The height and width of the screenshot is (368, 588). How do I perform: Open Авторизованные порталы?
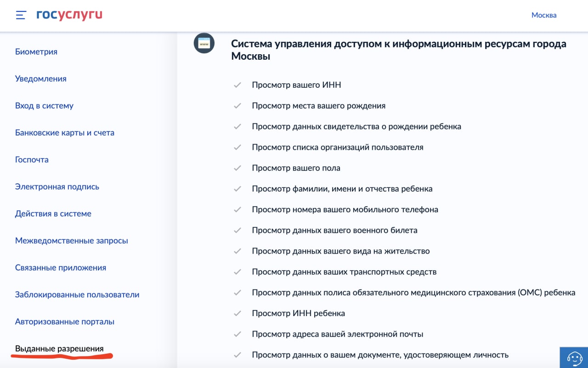click(x=65, y=322)
